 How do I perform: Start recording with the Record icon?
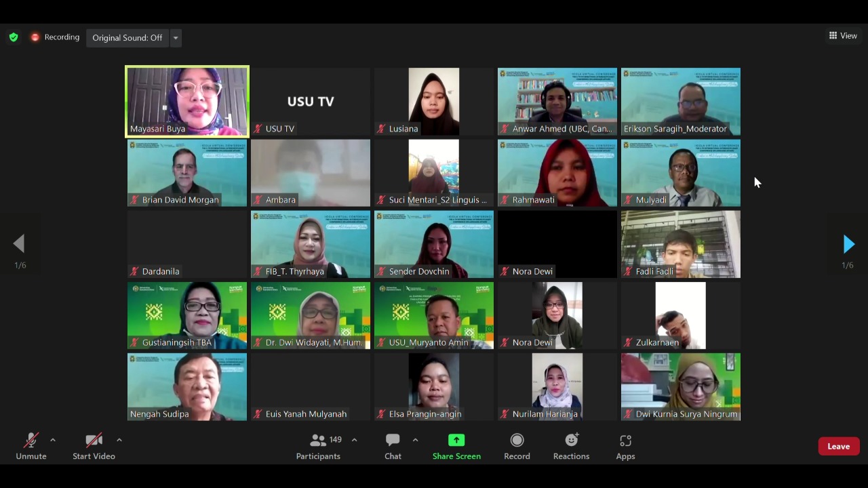(517, 441)
